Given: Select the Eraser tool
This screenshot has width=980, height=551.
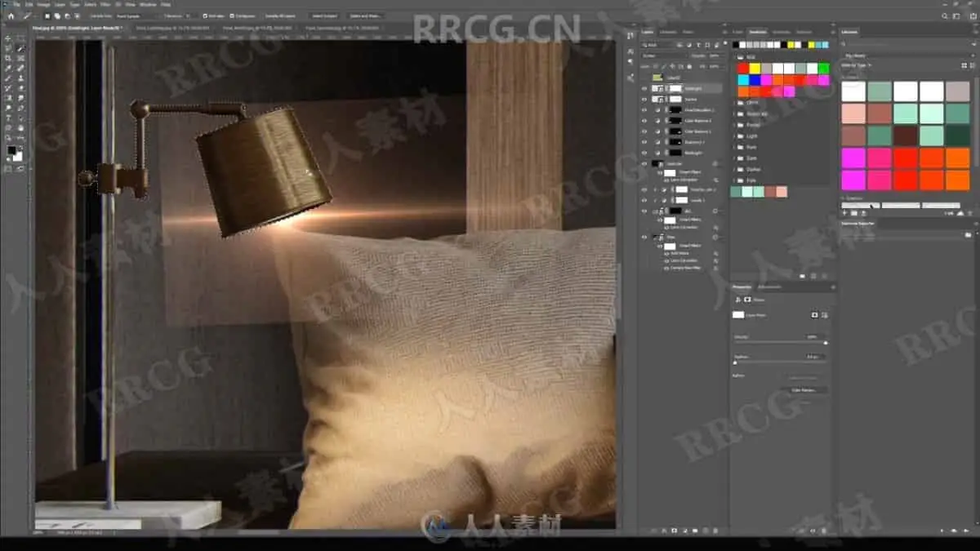Looking at the screenshot, I should (x=20, y=88).
